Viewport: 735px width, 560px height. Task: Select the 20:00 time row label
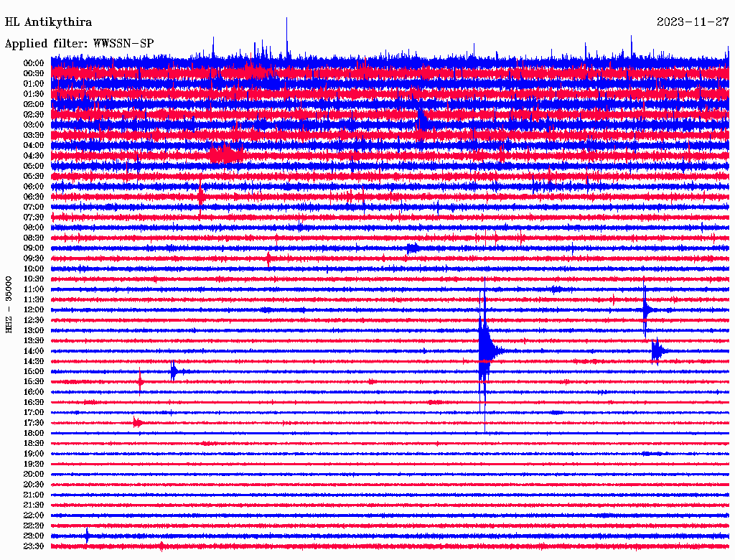(34, 475)
